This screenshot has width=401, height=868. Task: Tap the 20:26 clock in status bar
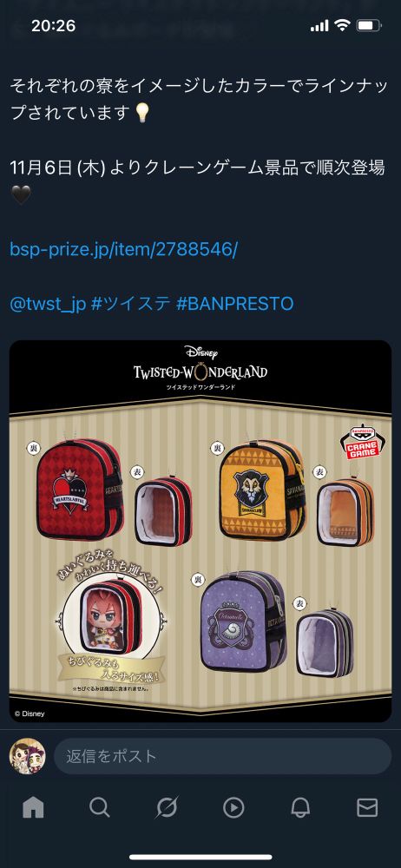[53, 25]
